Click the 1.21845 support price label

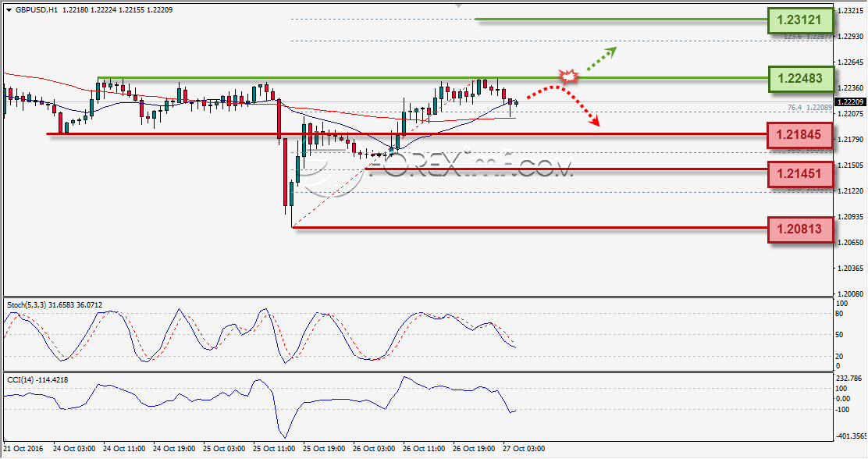click(x=800, y=134)
